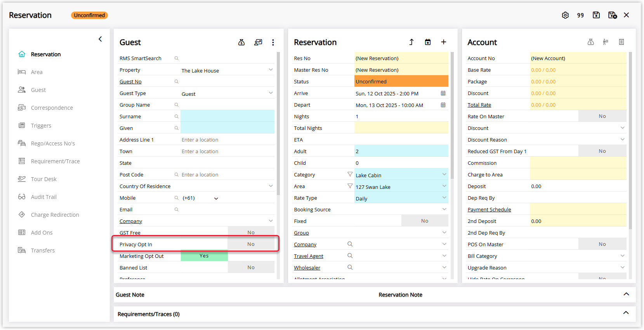Screen dimensions: 644x330
Task: Click the 99 quote icon in header
Action: (x=580, y=15)
